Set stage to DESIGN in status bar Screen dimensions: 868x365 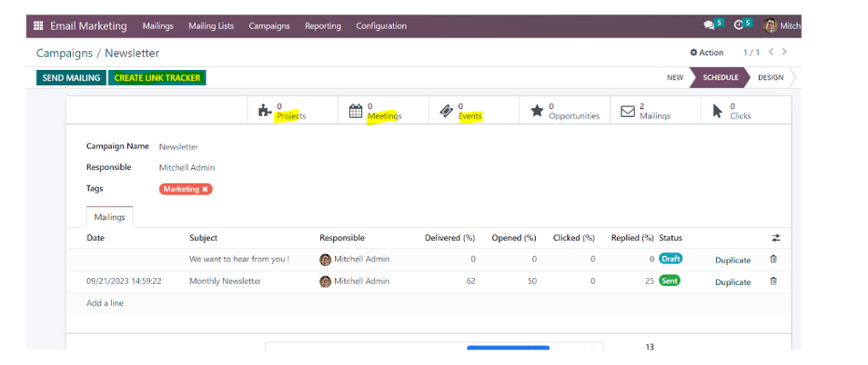771,77
